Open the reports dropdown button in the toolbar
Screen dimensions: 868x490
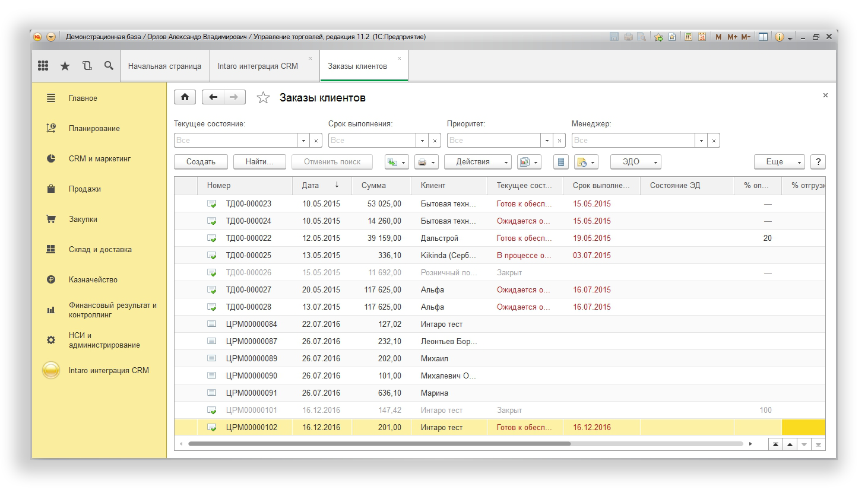tap(529, 162)
